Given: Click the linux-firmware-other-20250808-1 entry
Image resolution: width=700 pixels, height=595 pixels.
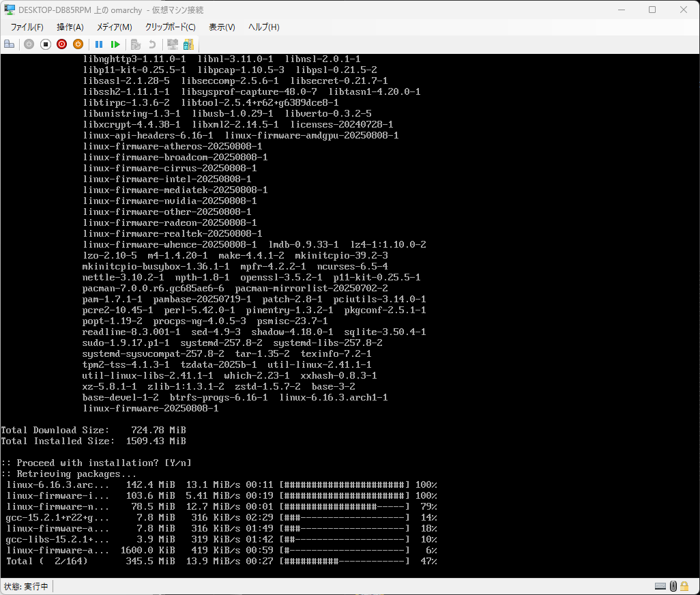Looking at the screenshot, I should tap(167, 212).
